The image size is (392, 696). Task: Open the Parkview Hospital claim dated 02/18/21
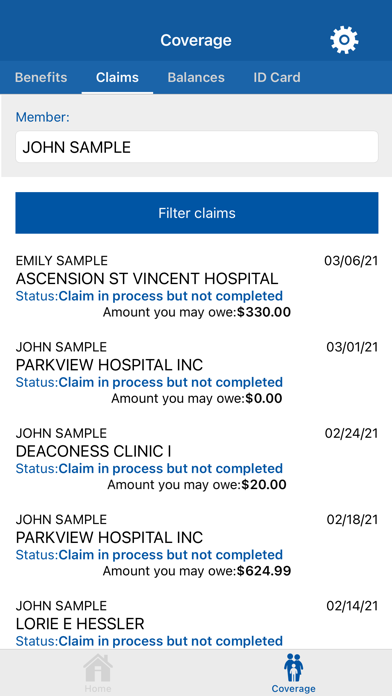click(x=197, y=546)
